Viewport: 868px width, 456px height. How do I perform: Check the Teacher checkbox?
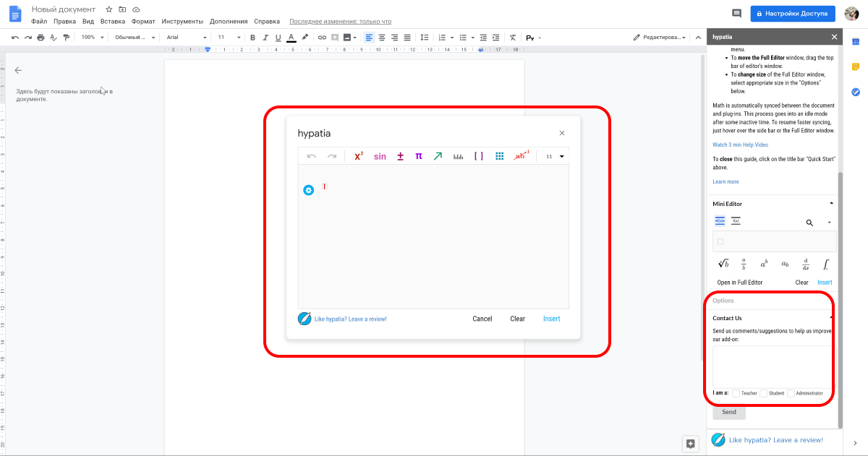(736, 393)
